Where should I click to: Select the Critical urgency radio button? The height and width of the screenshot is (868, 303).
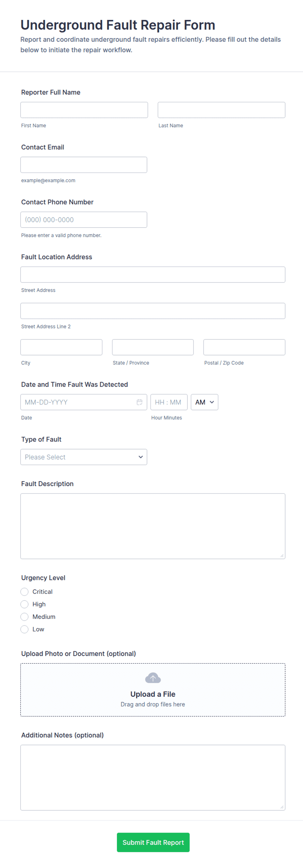pyautogui.click(x=24, y=592)
